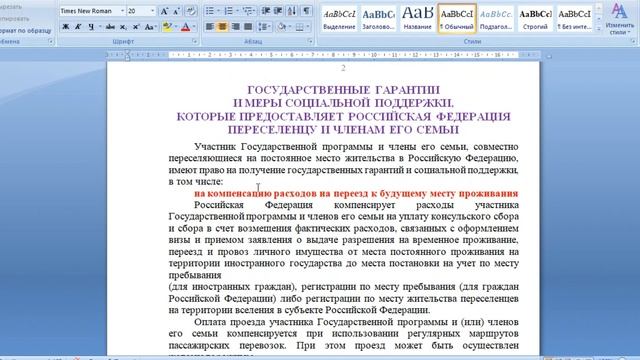640x360 pixels.
Task: Select the Название title style
Action: [x=417, y=19]
